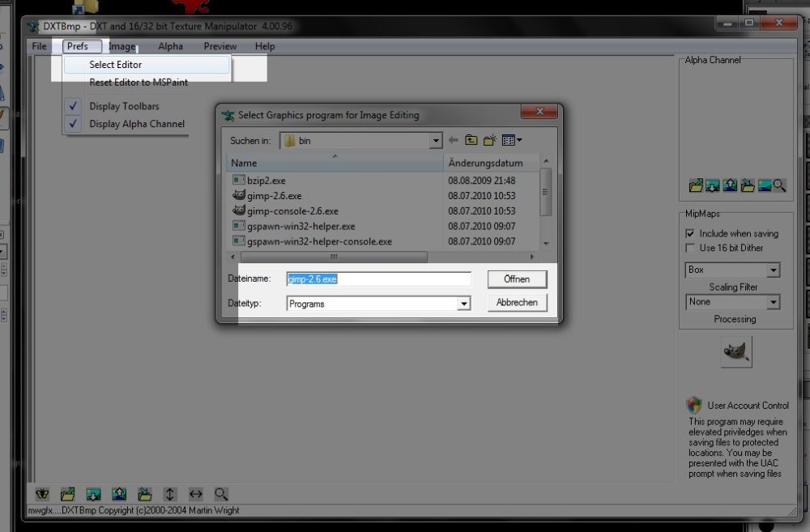Click the GIMP mascot editor button
This screenshot has height=532, width=810.
pos(736,351)
